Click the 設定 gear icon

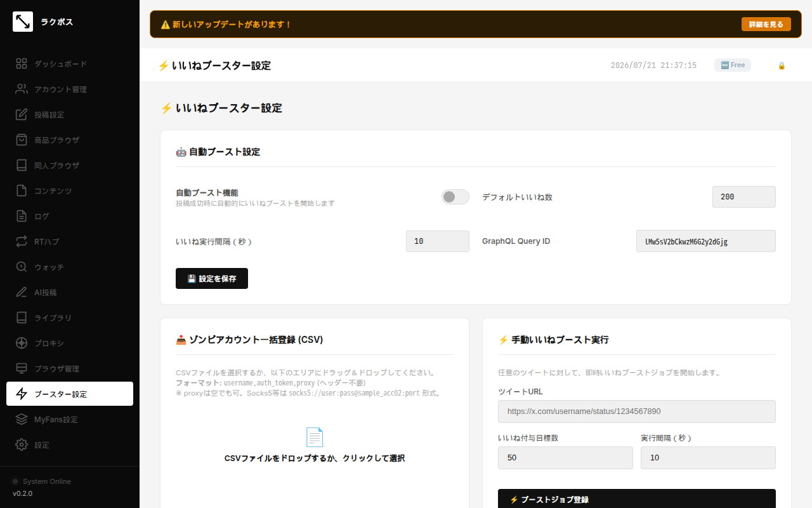pos(22,444)
